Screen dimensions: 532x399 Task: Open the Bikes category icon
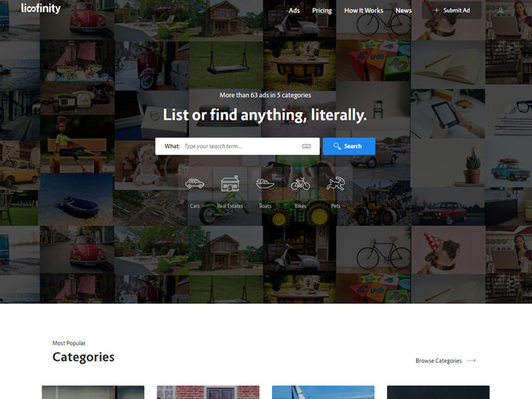[x=301, y=184]
